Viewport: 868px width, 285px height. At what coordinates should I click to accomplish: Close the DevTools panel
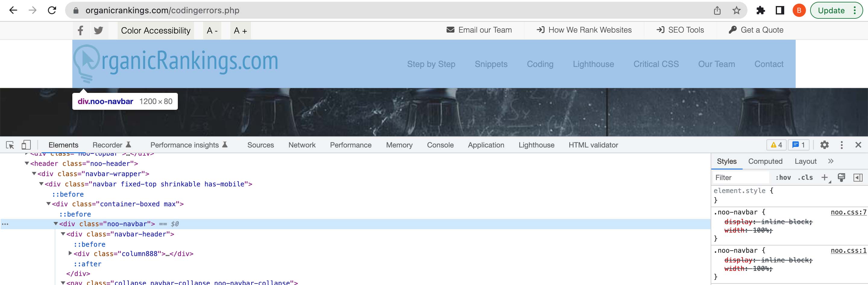pyautogui.click(x=858, y=145)
